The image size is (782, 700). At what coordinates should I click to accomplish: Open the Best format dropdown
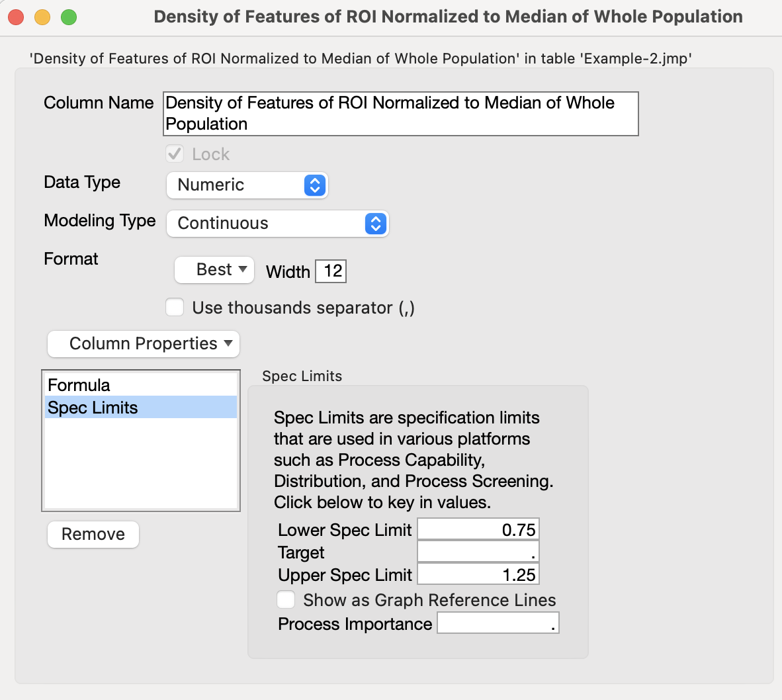click(214, 270)
